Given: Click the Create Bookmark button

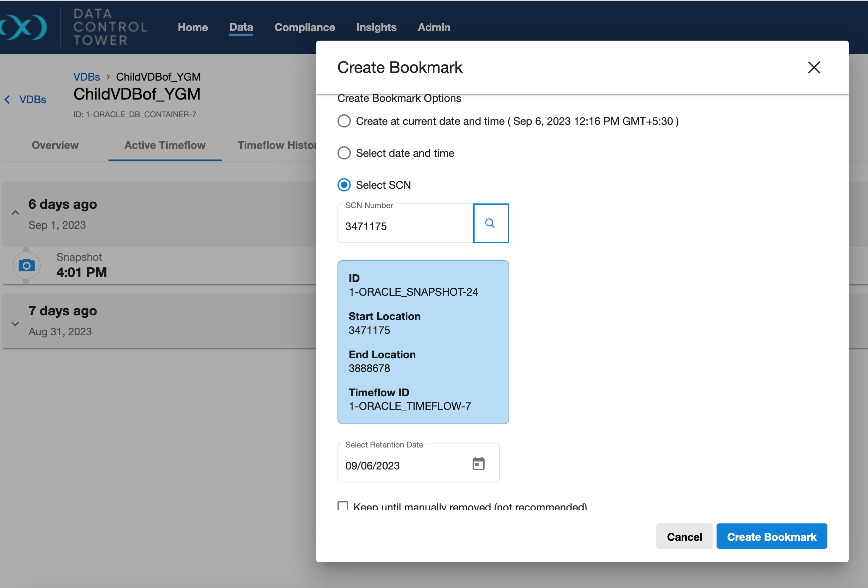Looking at the screenshot, I should tap(771, 536).
